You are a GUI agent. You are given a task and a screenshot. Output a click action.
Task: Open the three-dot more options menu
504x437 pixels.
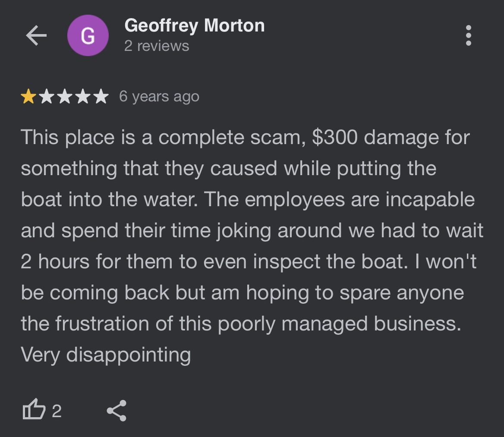pos(468,35)
